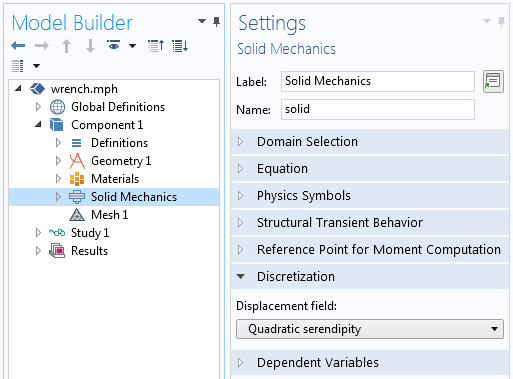Image resolution: width=513 pixels, height=379 pixels.
Task: Click the Label text field
Action: [378, 81]
